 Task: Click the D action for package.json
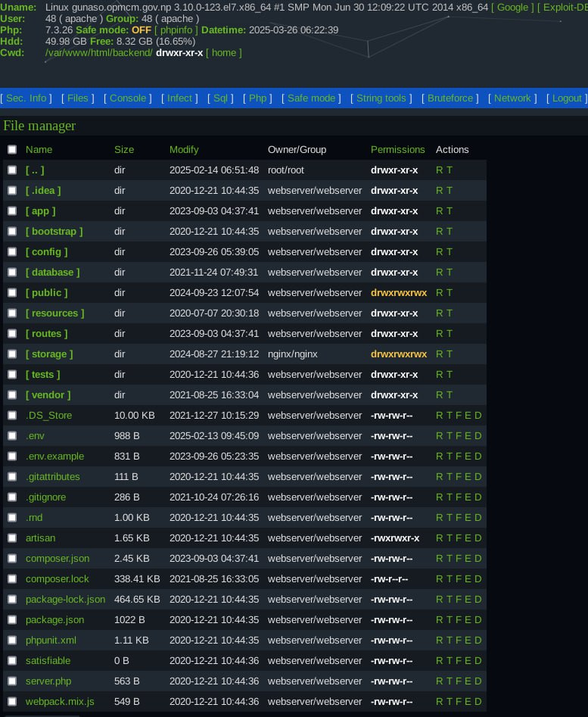478,619
